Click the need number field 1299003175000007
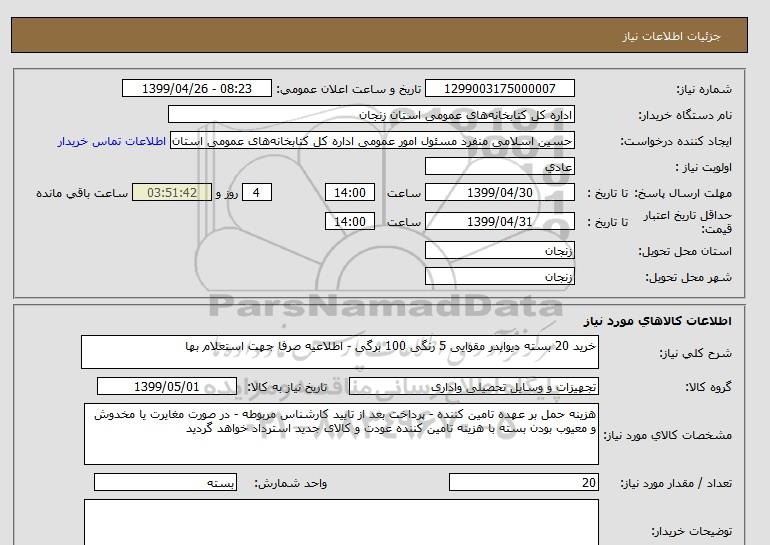770x545 pixels. tap(500, 89)
